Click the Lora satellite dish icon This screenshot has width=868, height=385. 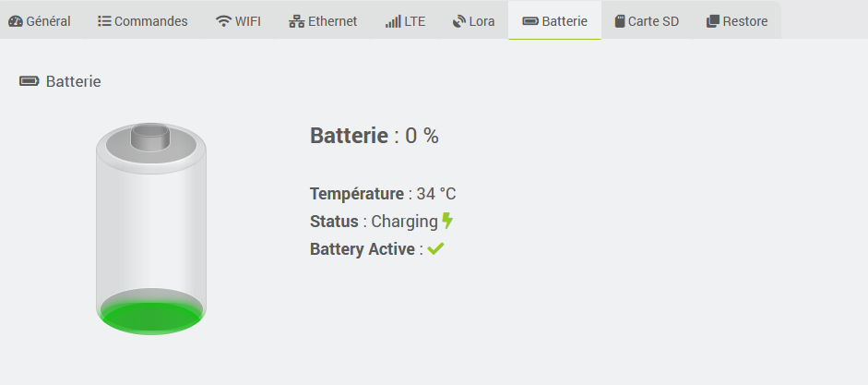pyautogui.click(x=459, y=21)
